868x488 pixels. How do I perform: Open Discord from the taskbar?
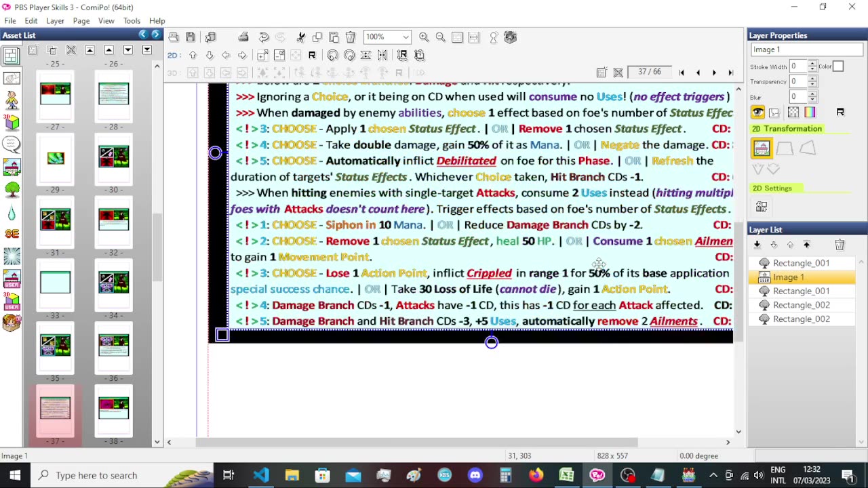(x=475, y=475)
